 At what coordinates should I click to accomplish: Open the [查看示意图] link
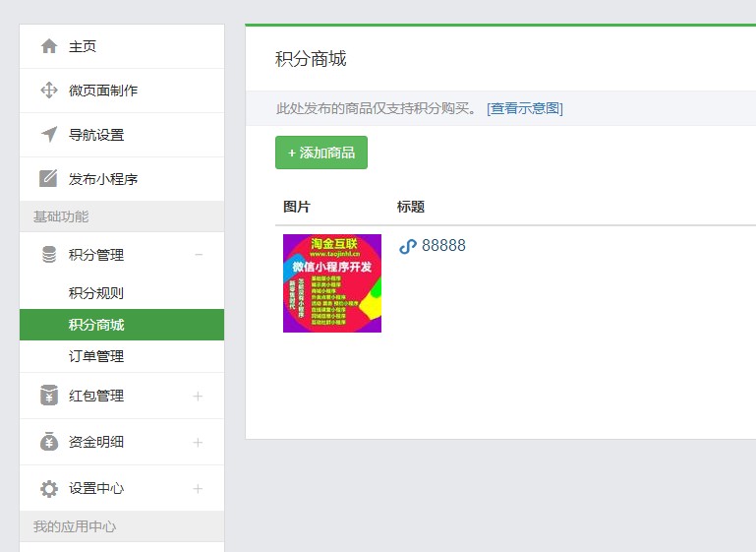pos(525,108)
